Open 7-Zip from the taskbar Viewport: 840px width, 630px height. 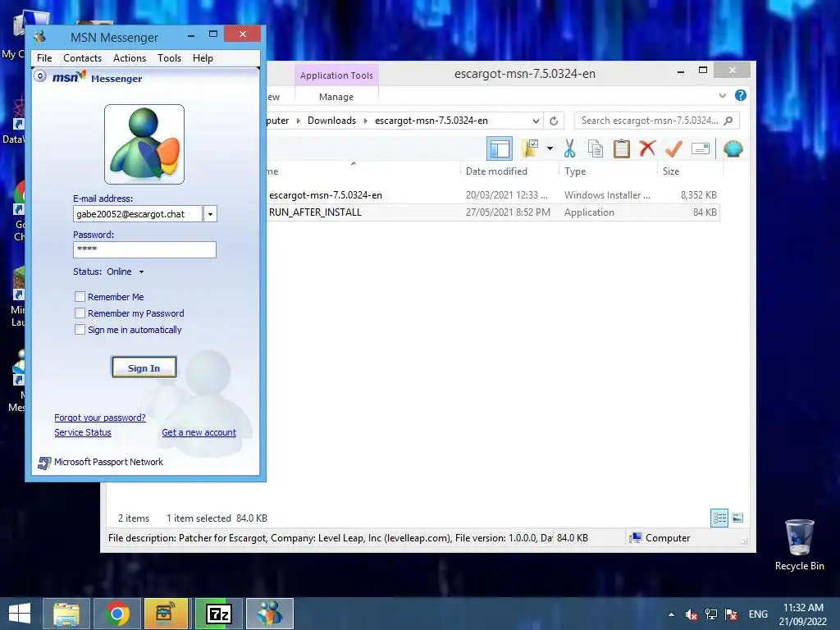[x=218, y=614]
